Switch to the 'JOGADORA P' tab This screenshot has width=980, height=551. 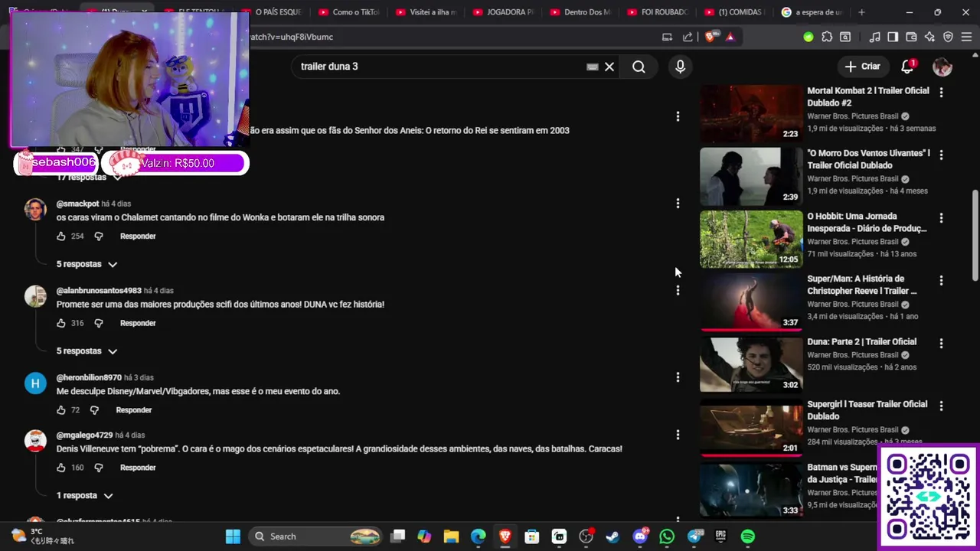(503, 12)
